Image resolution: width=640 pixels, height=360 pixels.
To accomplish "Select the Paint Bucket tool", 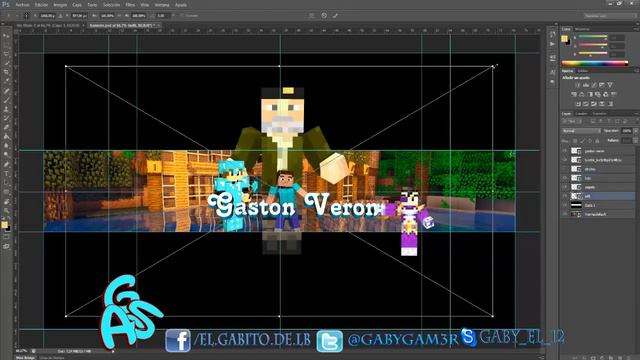I will (x=6, y=137).
